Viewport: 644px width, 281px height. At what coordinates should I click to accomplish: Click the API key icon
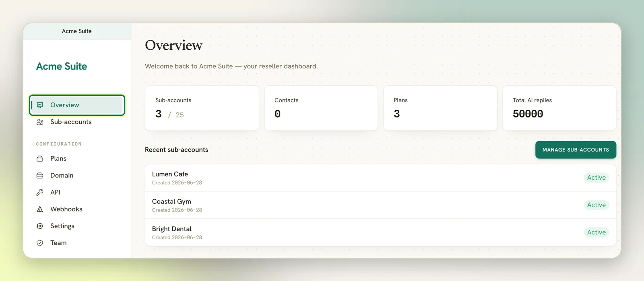click(40, 192)
